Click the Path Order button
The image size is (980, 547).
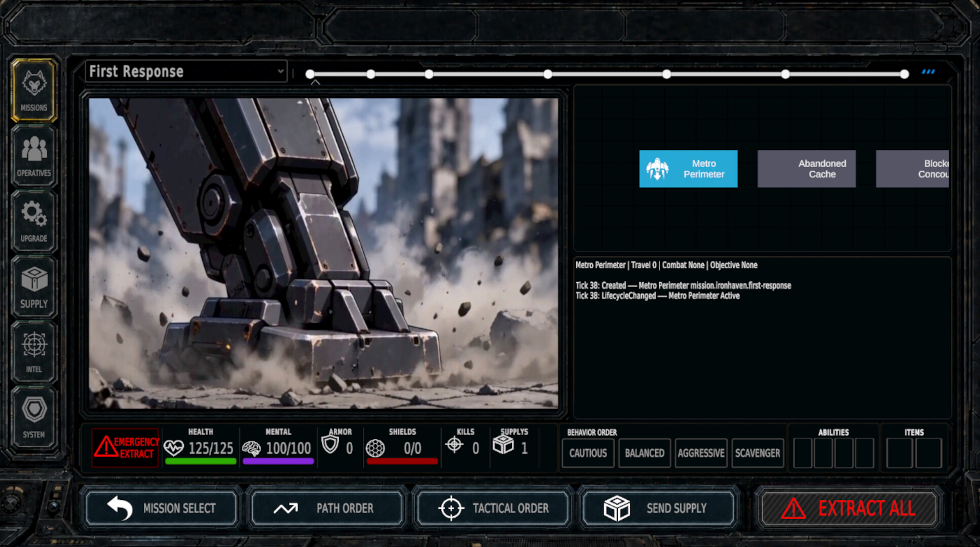(x=327, y=508)
